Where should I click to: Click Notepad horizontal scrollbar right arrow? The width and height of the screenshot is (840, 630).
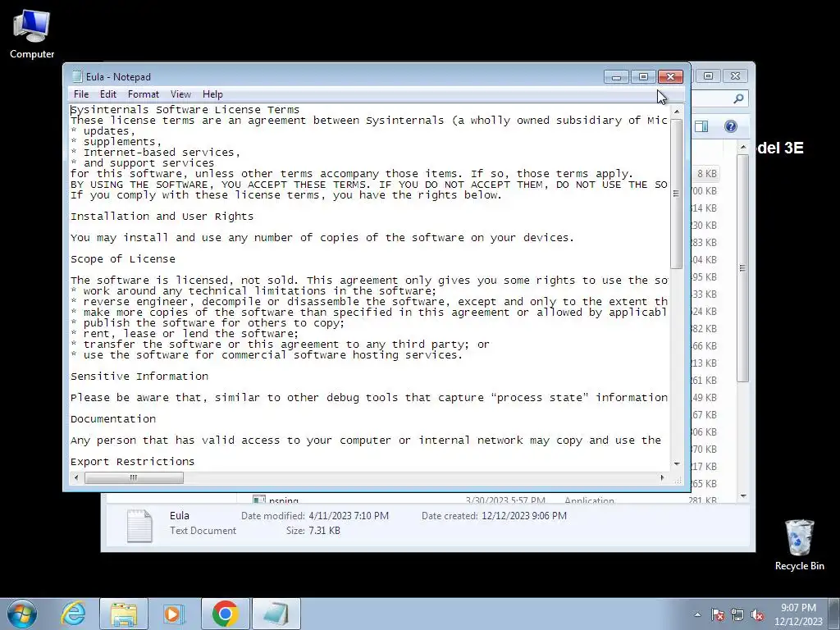pos(663,477)
